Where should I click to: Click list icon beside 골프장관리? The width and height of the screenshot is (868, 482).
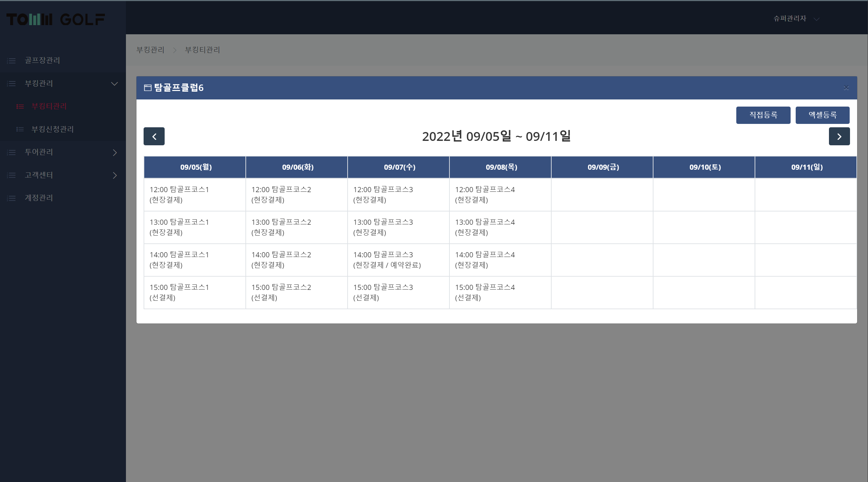12,61
